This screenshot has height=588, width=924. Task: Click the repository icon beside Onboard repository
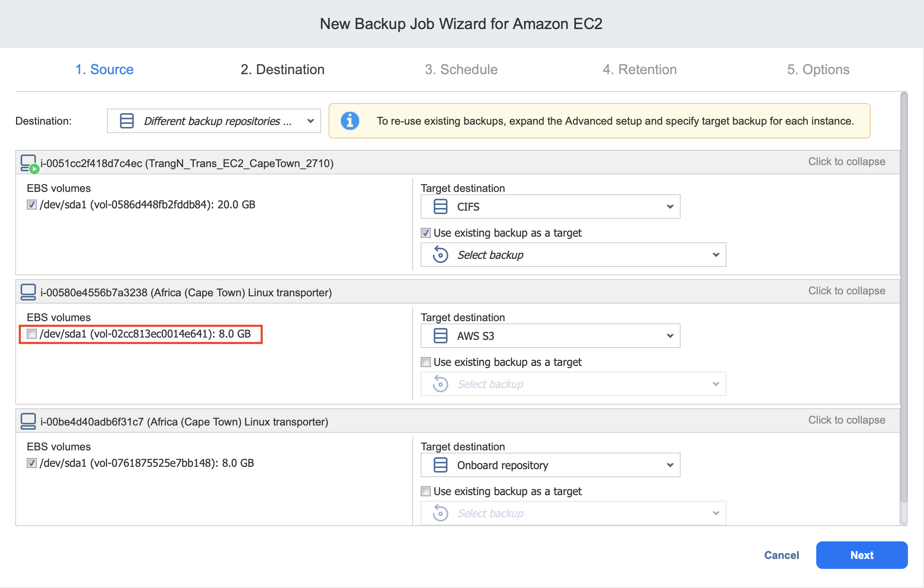(x=440, y=465)
